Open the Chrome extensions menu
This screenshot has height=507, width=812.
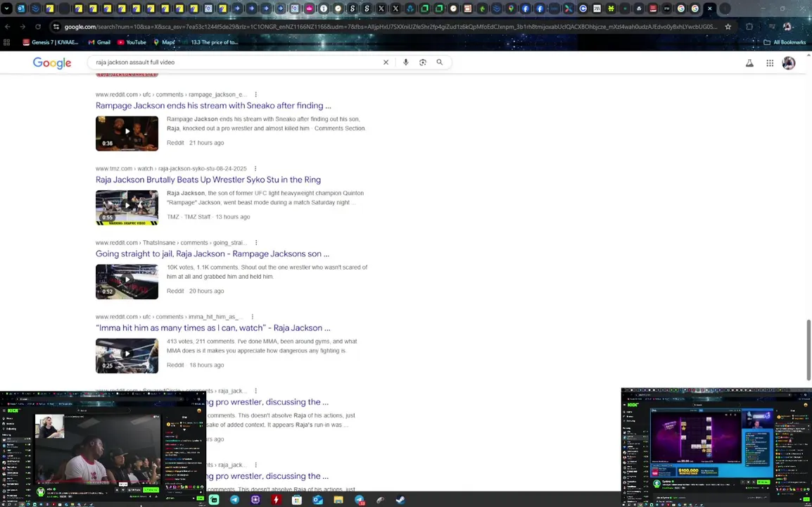click(x=749, y=27)
